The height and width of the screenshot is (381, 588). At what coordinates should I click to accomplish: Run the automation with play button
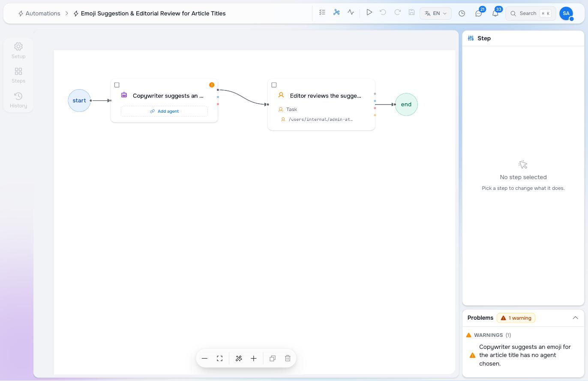(x=369, y=12)
